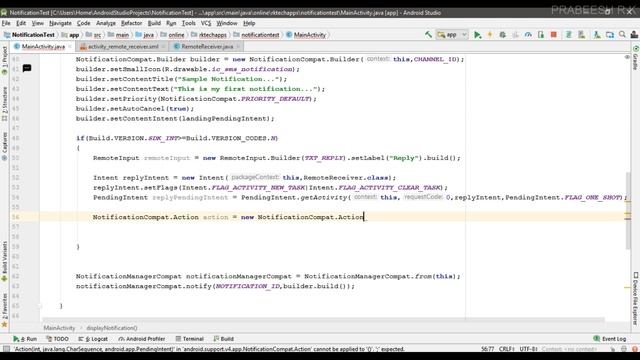Click the AVD Manager icon
Viewport: 640px width, 360px height.
click(581, 35)
